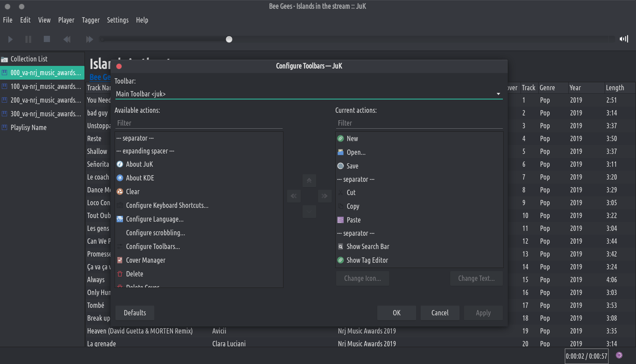Select the Delete action in available list
Screen dimensions: 636x364
[199, 274]
